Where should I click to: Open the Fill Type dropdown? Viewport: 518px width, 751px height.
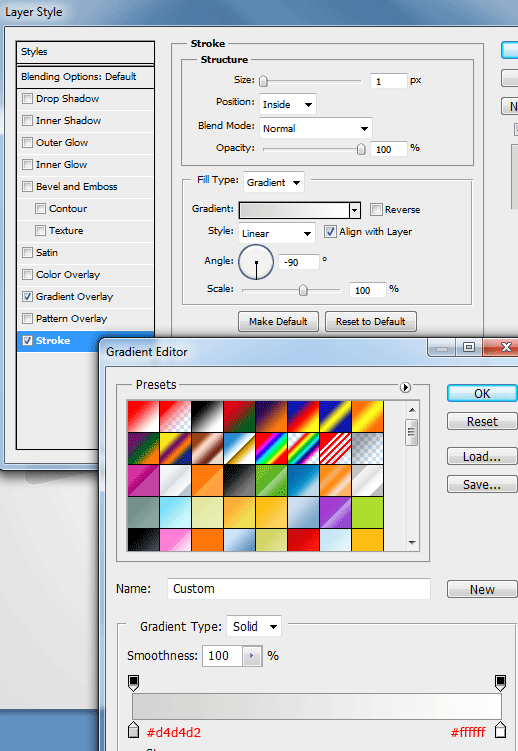(273, 182)
